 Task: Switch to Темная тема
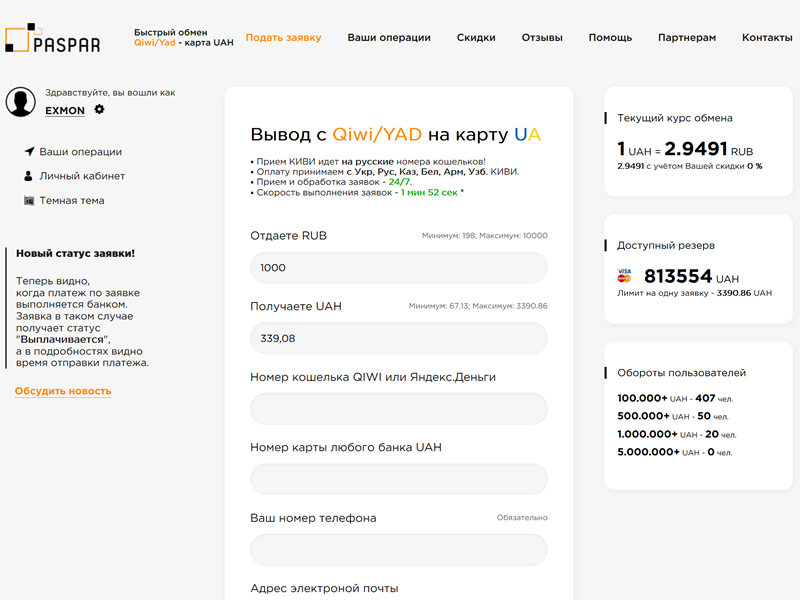[72, 201]
